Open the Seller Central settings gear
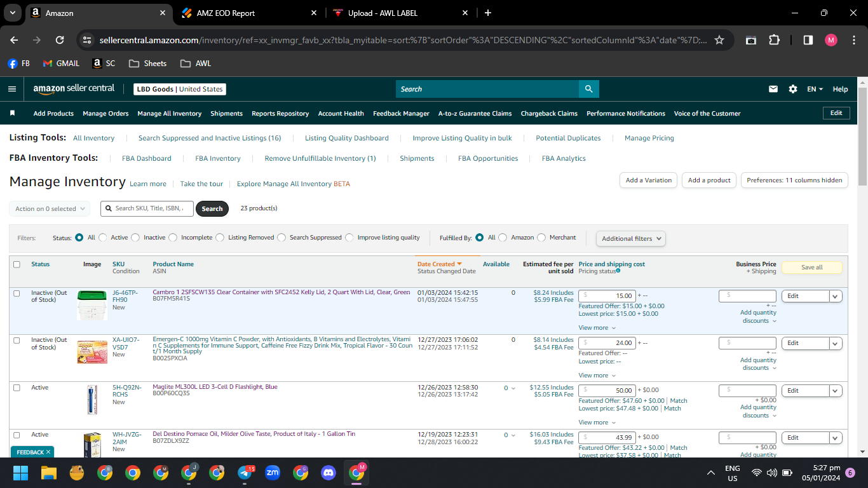The width and height of the screenshot is (868, 488). [793, 89]
